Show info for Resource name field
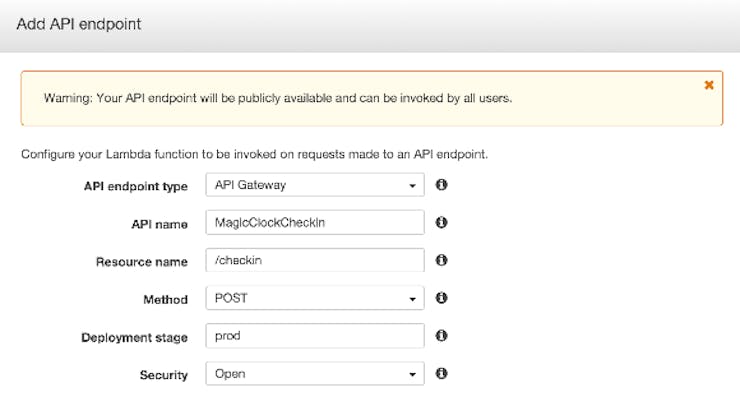Viewport: 740px width, 406px height. click(441, 260)
